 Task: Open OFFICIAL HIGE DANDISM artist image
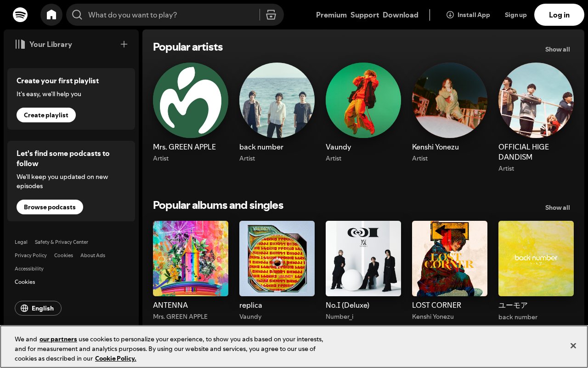(536, 100)
